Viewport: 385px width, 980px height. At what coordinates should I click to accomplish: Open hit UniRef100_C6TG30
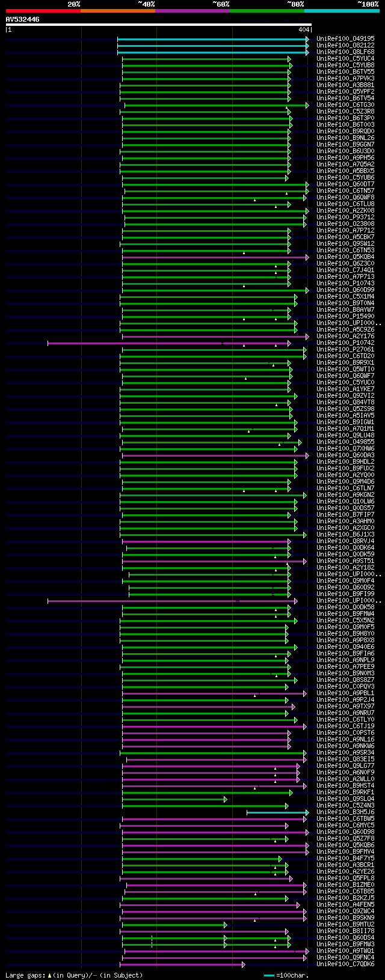pos(345,105)
